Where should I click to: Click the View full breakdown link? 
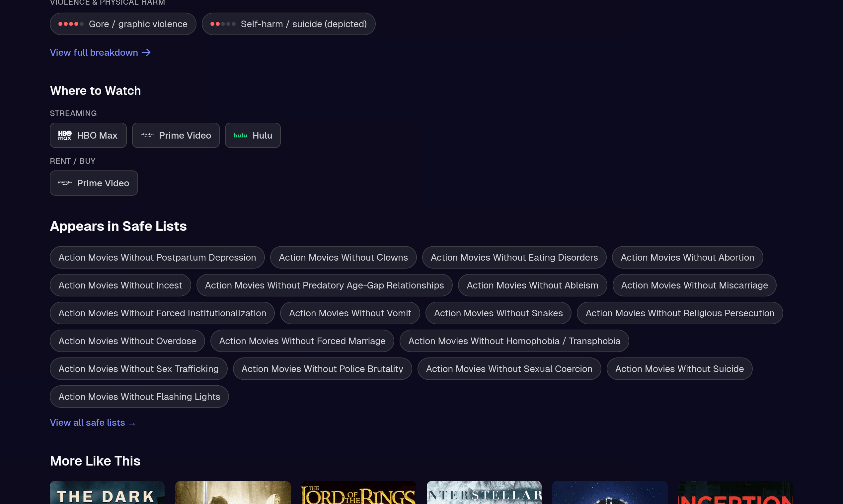(94, 52)
